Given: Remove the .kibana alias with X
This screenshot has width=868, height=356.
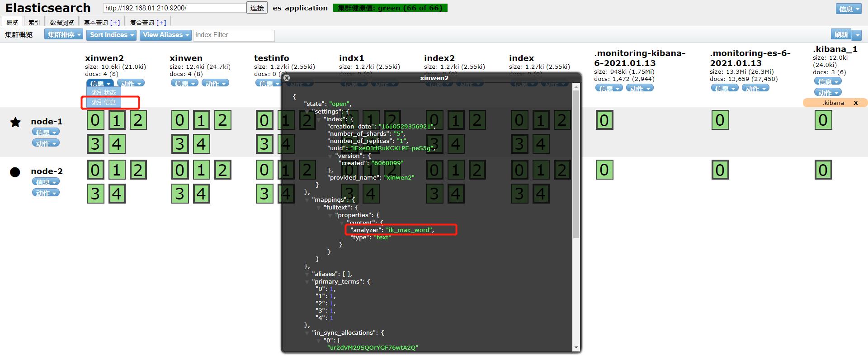Looking at the screenshot, I should tap(856, 103).
